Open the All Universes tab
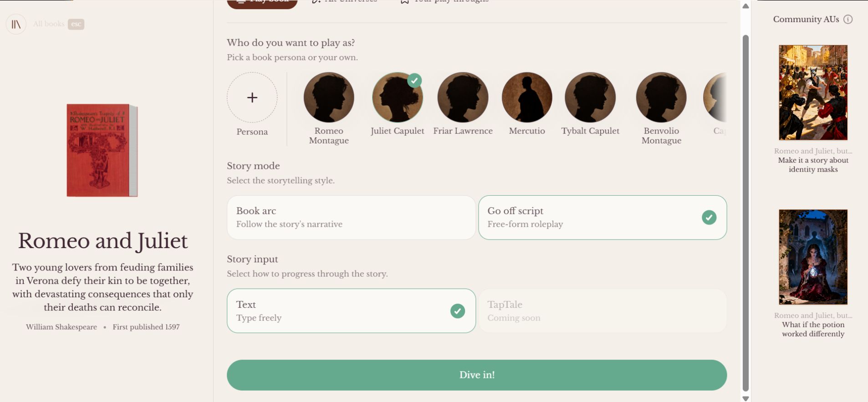The image size is (868, 402). coord(345,1)
